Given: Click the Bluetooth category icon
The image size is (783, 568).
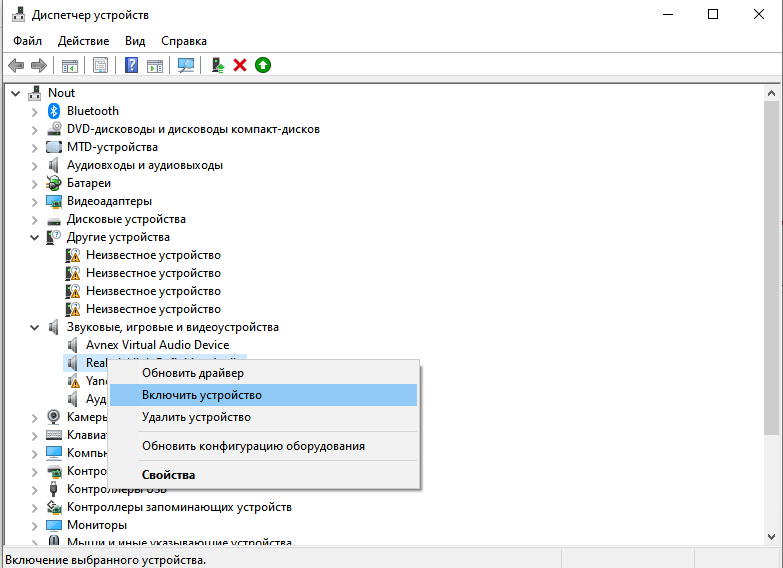Looking at the screenshot, I should [x=54, y=111].
